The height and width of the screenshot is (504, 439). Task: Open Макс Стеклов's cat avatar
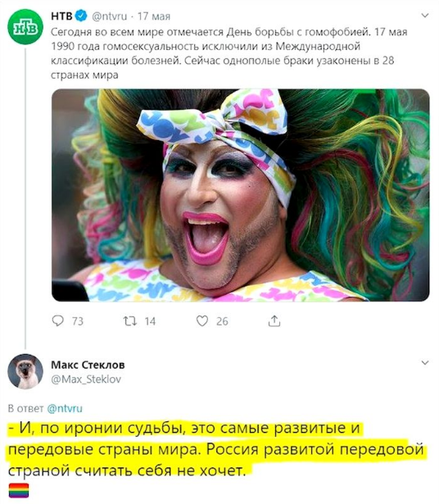point(25,371)
